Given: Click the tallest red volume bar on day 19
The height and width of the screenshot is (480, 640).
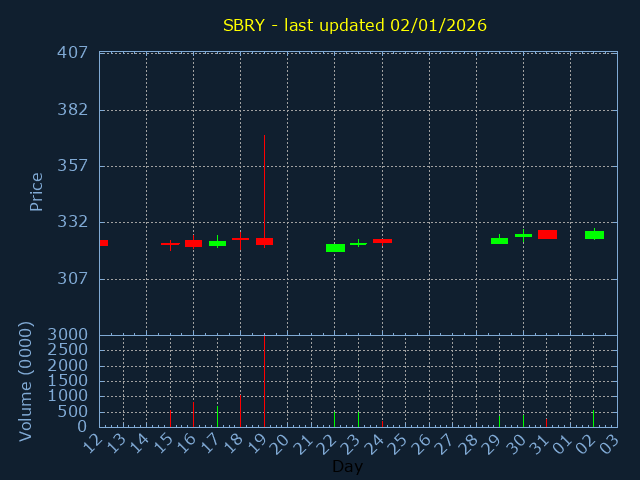Looking at the screenshot, I should click(x=264, y=380).
